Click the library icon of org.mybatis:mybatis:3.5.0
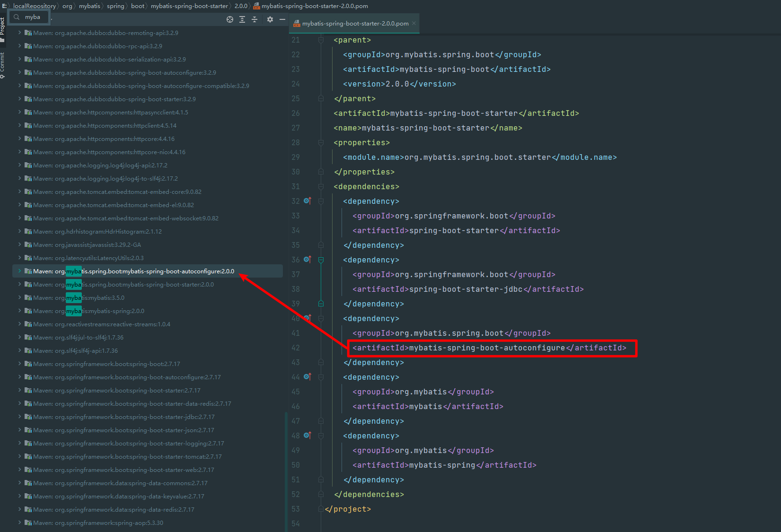This screenshot has height=532, width=781. point(28,298)
